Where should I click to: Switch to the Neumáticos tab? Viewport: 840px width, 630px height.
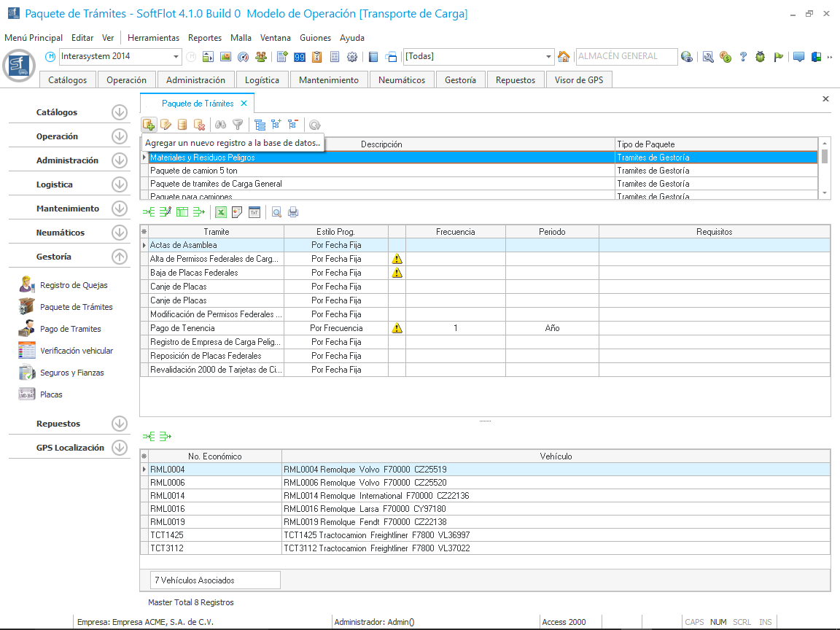(x=401, y=80)
